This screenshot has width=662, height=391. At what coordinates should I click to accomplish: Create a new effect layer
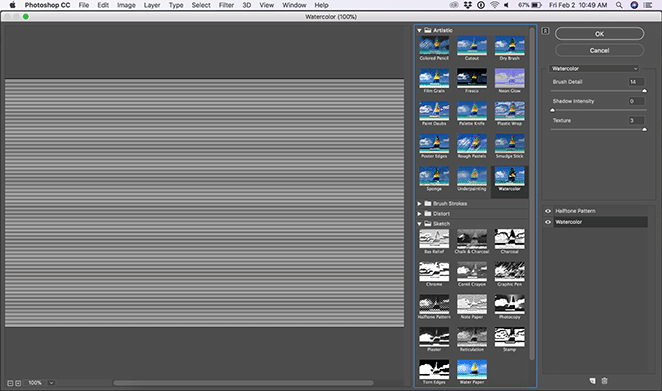coord(592,381)
